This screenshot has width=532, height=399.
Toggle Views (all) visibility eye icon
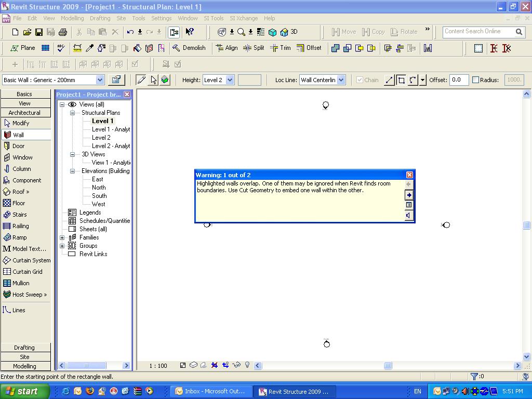(x=72, y=104)
